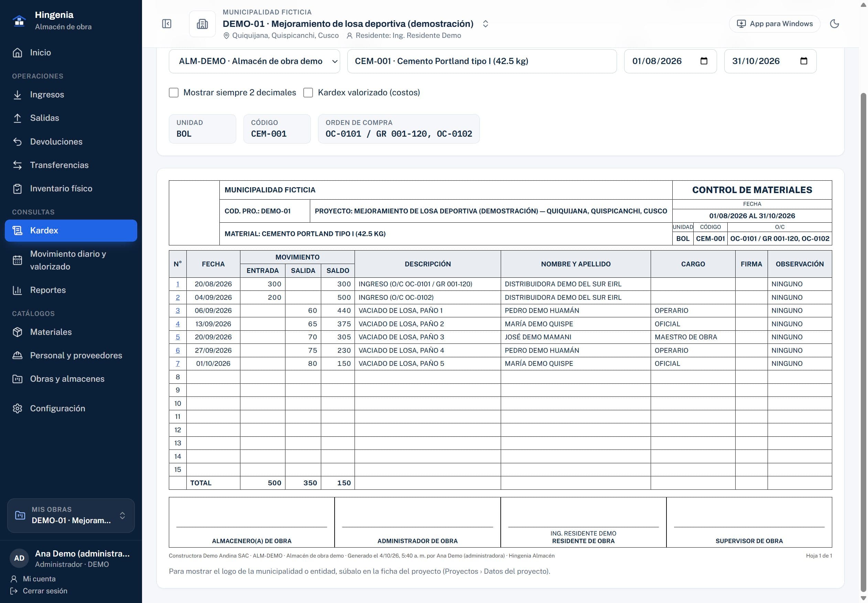
Task: Click the Hingenia warehouse logo icon
Action: (19, 20)
